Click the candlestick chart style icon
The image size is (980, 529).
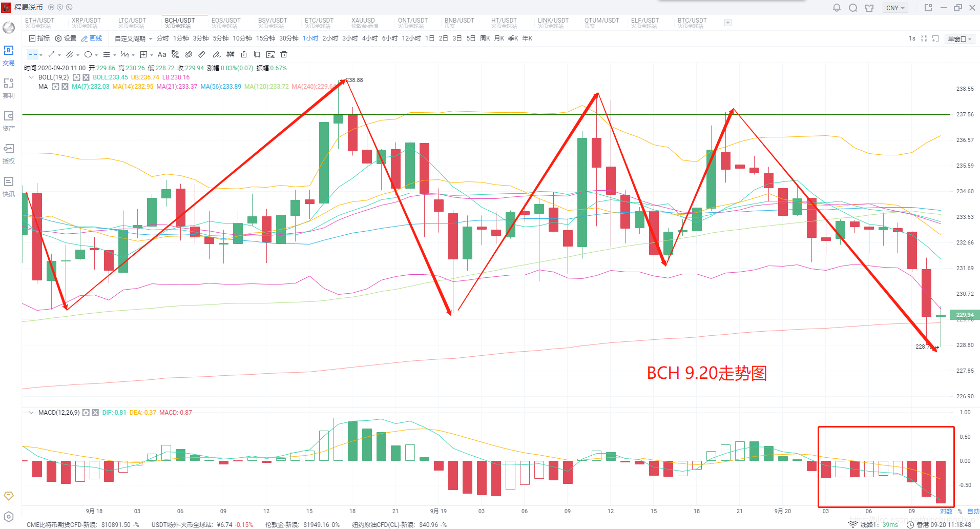231,54
